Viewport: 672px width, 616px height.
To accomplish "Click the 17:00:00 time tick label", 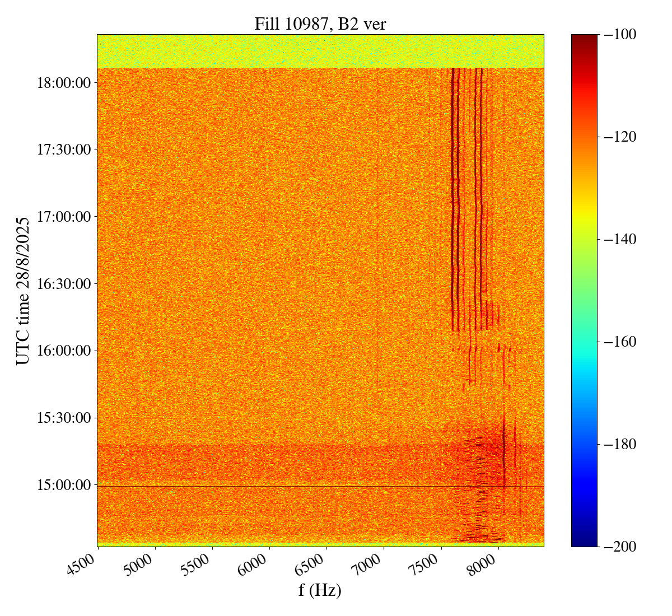I will [63, 217].
